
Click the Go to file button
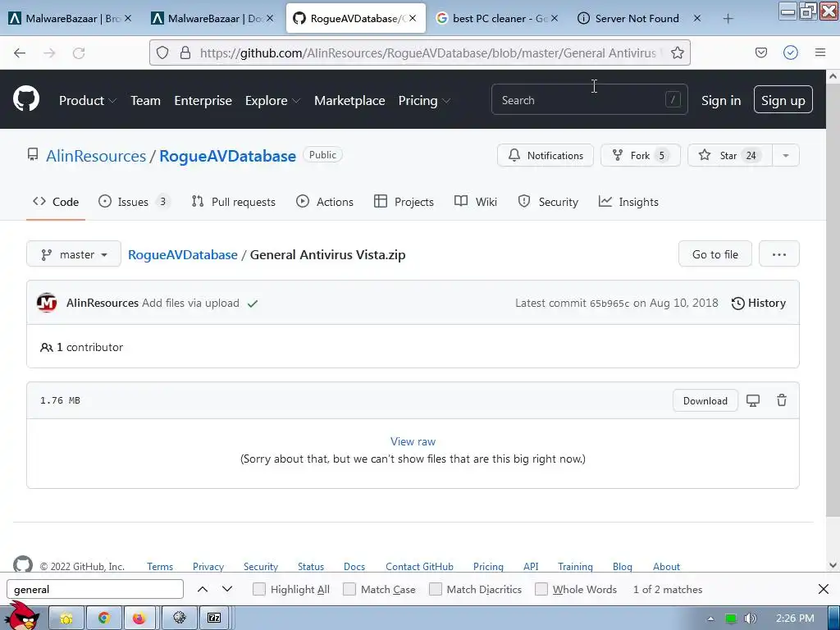coord(715,254)
